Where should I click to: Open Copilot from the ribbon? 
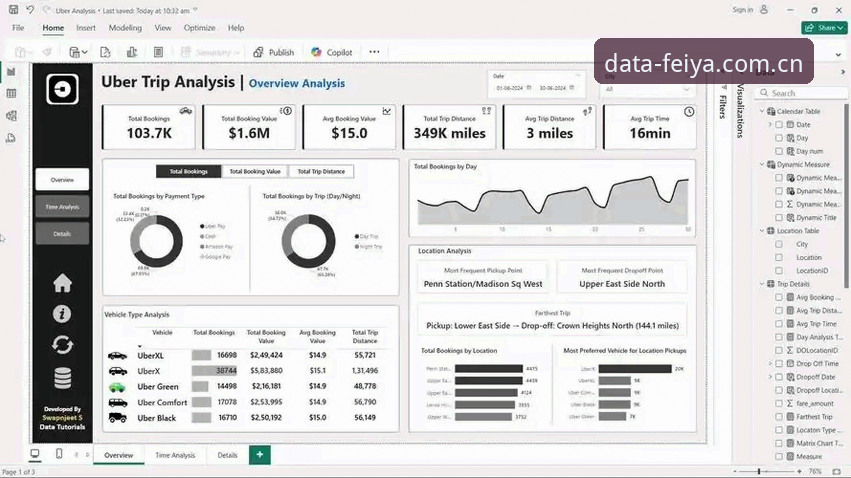click(x=332, y=52)
